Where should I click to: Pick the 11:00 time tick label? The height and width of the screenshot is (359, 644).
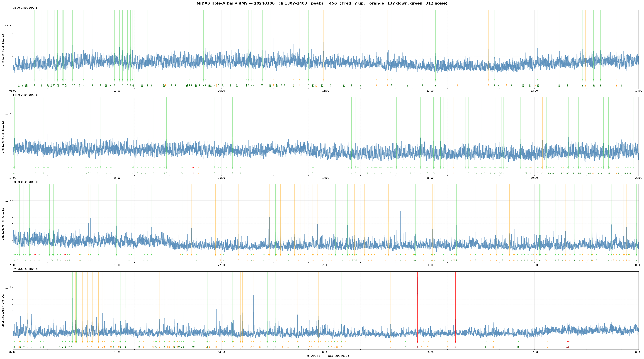326,91
